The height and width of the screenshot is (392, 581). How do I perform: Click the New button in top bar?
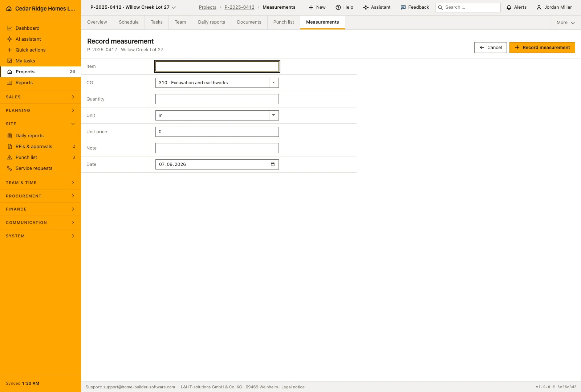(x=317, y=7)
